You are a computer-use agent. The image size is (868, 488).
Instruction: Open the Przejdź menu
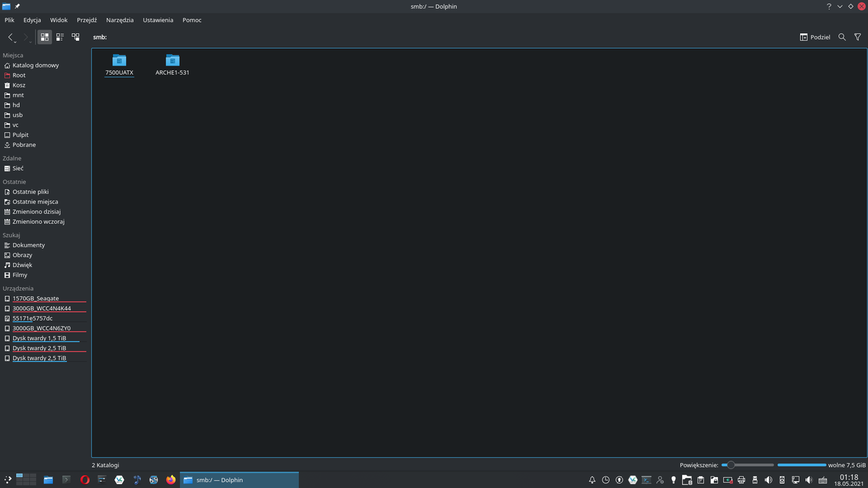(87, 20)
